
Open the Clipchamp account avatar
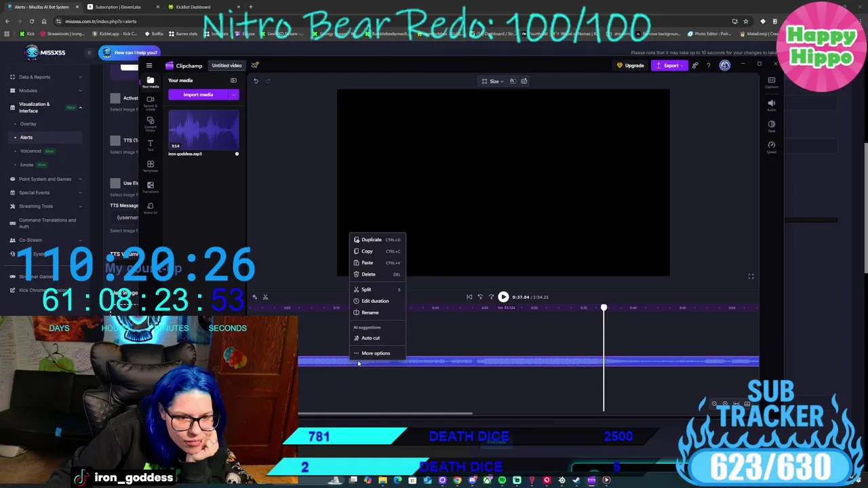(725, 66)
